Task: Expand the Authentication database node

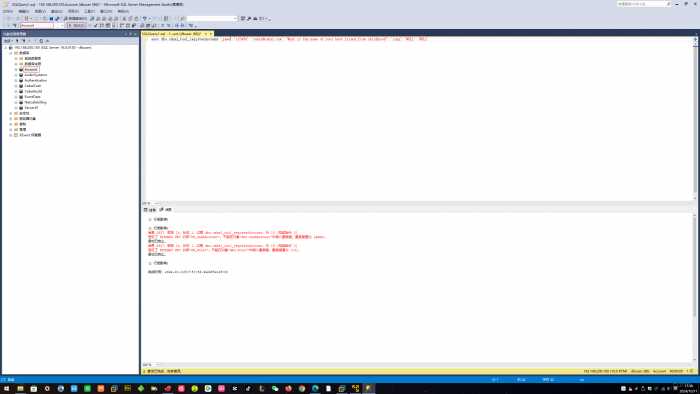Action: click(x=16, y=80)
